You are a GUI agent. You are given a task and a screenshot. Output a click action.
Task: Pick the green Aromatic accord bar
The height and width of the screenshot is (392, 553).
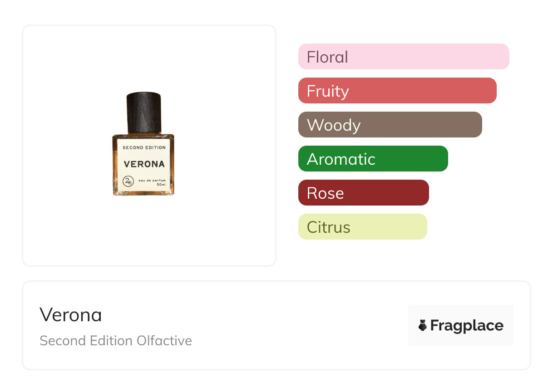click(373, 159)
